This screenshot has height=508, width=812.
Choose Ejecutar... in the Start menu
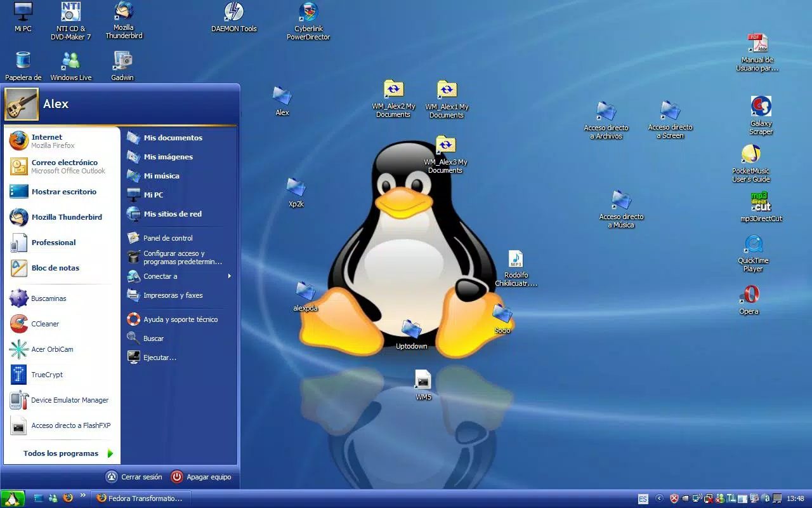click(x=180, y=358)
